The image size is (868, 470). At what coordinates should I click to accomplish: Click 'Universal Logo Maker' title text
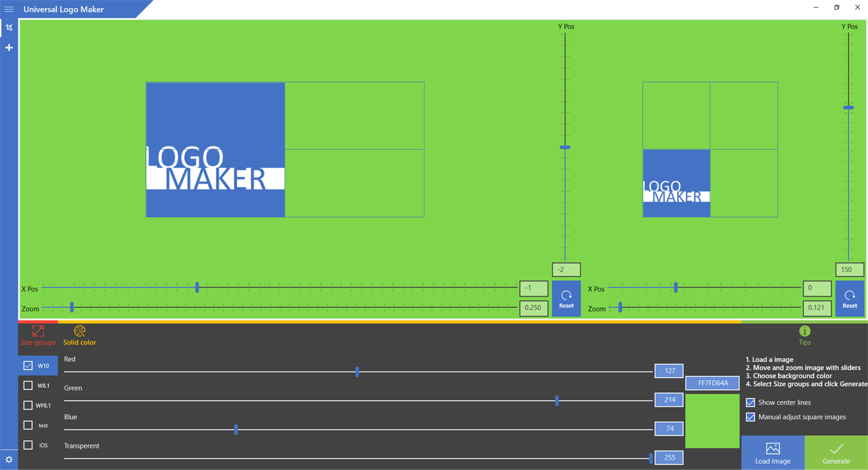pyautogui.click(x=63, y=9)
